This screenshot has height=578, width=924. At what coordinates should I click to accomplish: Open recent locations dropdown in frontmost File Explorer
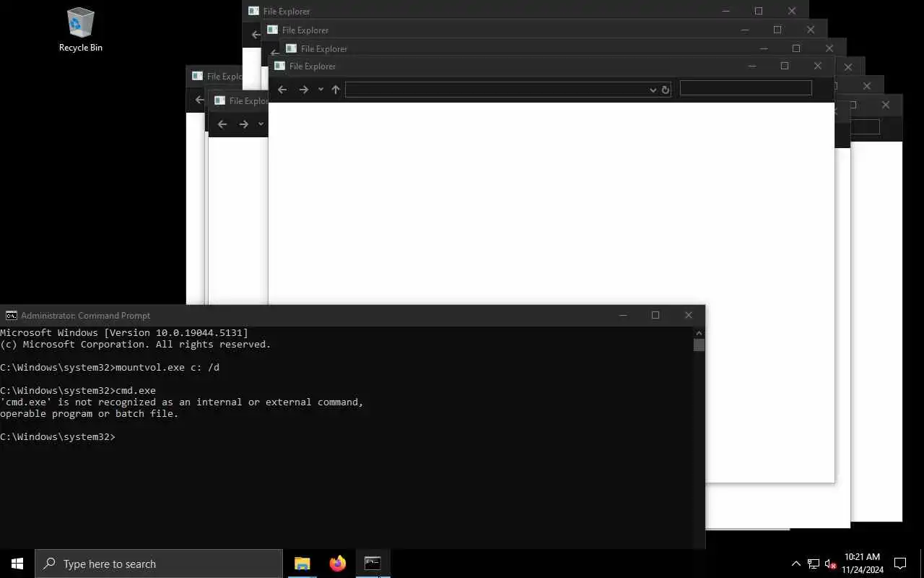321,90
